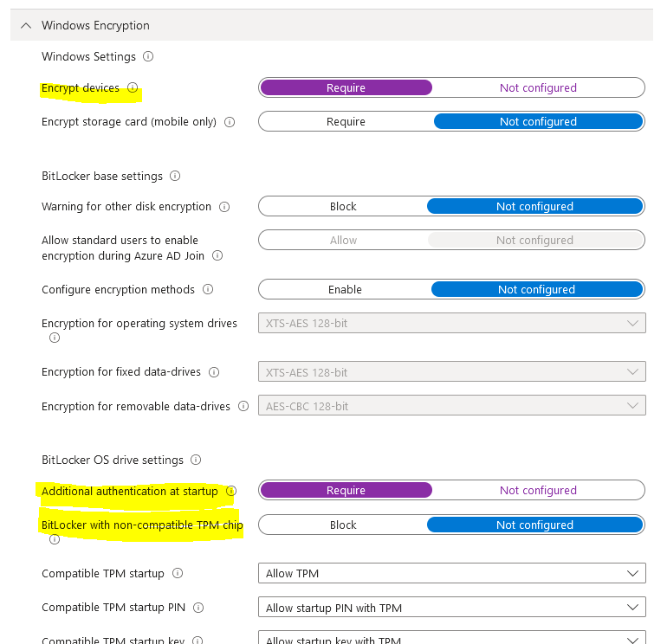Click info icon beside BitLocker OS drive settings
This screenshot has height=644, width=667.
195,460
